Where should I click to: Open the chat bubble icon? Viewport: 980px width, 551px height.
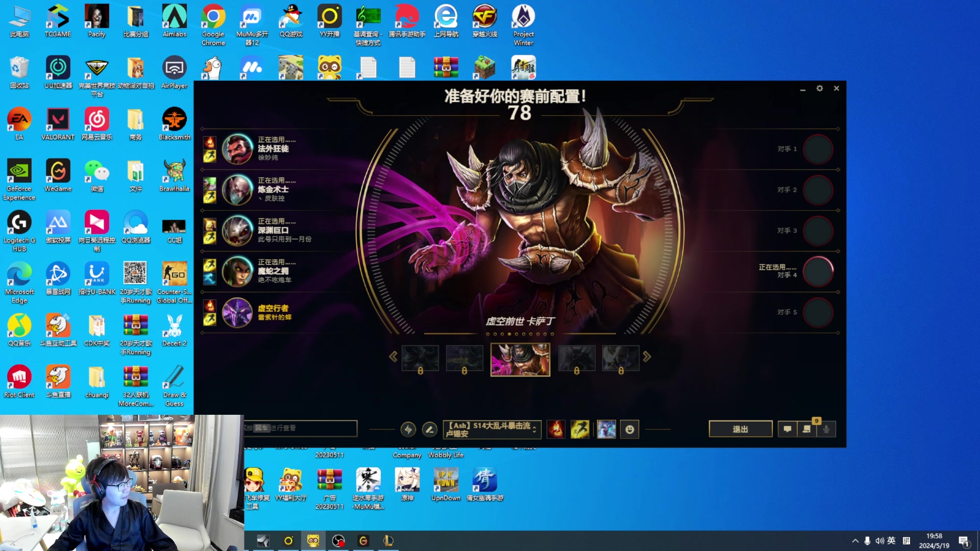[787, 429]
